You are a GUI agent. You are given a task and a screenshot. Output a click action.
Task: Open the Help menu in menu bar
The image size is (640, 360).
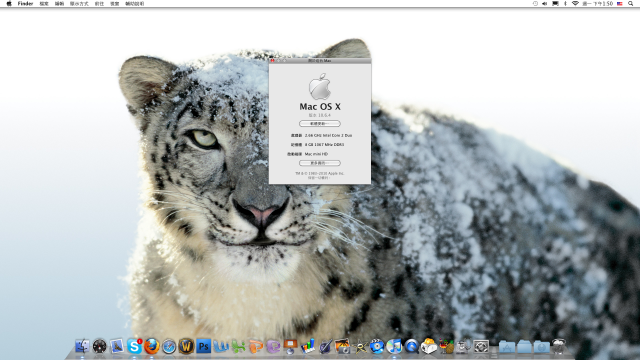(x=135, y=3)
